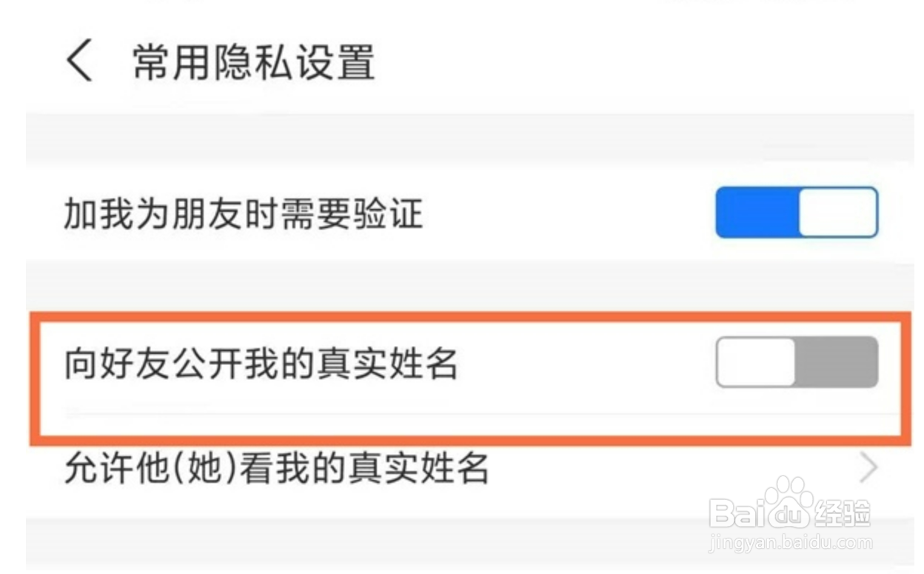The image size is (924, 574).
Task: Click gray area of the real name toggle
Action: (837, 361)
